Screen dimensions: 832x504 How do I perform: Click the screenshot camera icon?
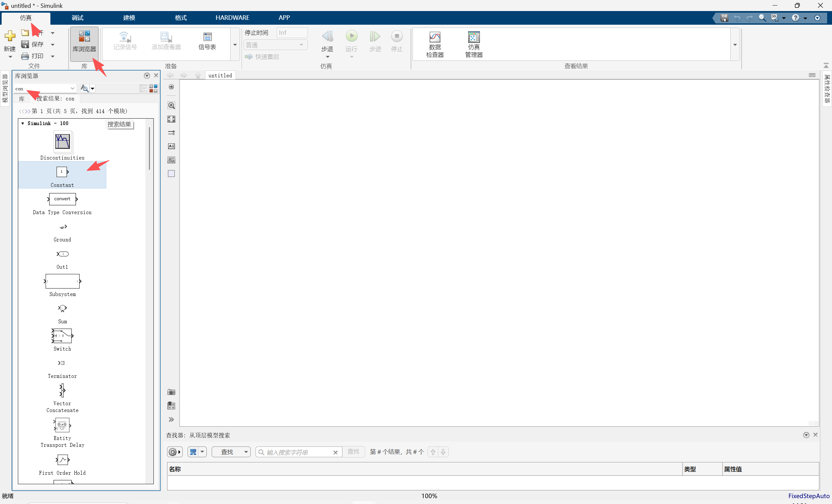[171, 392]
